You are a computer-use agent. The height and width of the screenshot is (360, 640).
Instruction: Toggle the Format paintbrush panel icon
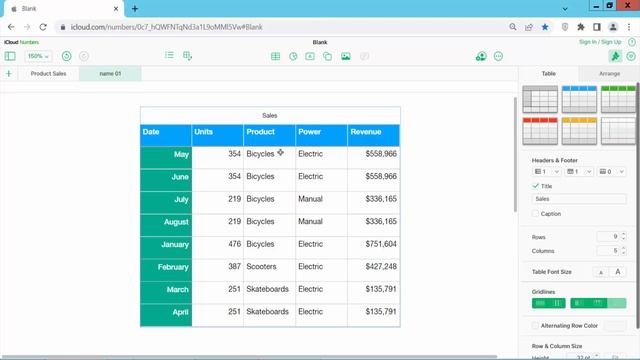pyautogui.click(x=615, y=56)
